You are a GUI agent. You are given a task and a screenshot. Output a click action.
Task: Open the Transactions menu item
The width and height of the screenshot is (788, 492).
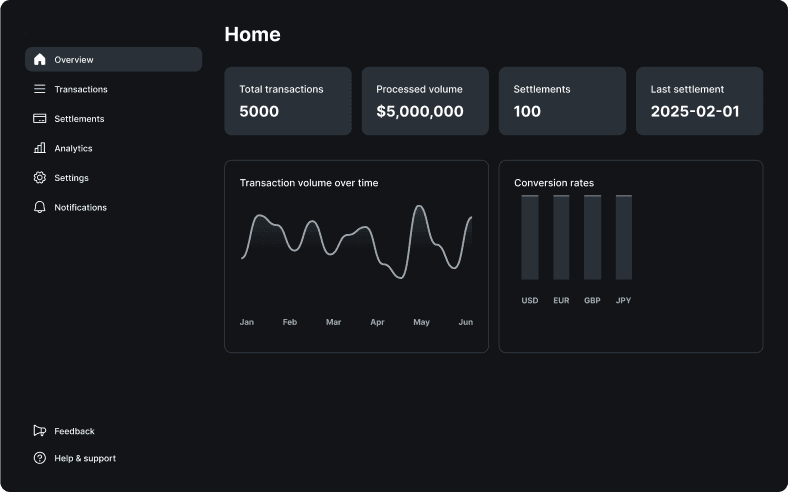[x=81, y=89]
